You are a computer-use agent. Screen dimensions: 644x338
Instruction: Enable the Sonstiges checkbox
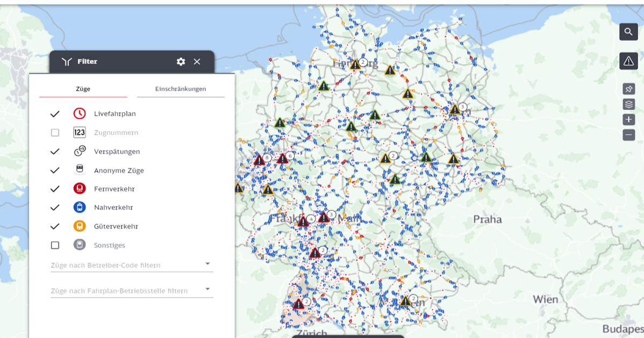click(x=54, y=245)
